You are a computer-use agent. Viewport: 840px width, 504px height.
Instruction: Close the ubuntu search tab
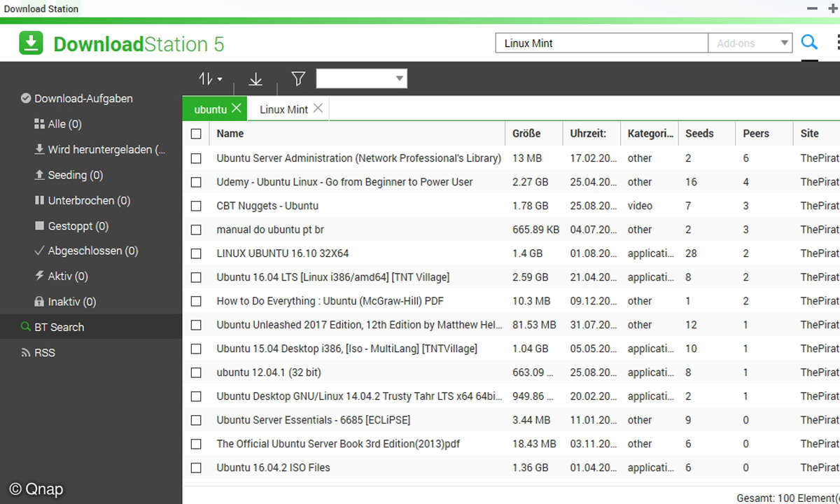point(237,108)
